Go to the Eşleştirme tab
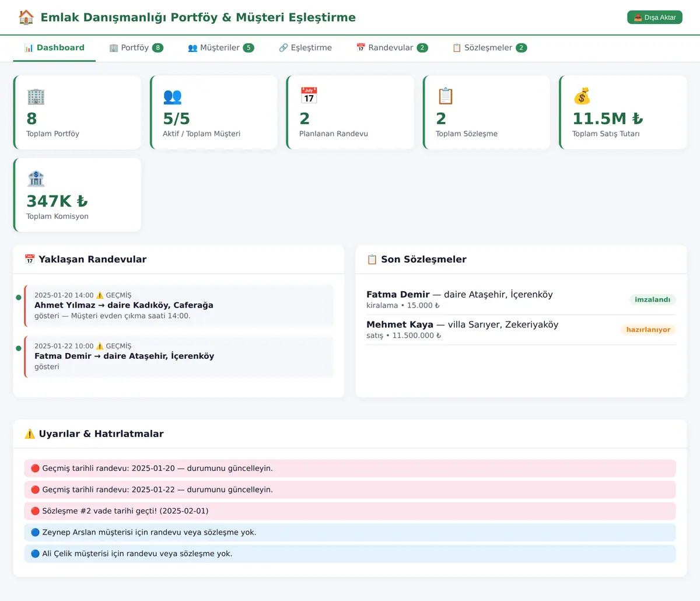The image size is (700, 601). point(305,48)
